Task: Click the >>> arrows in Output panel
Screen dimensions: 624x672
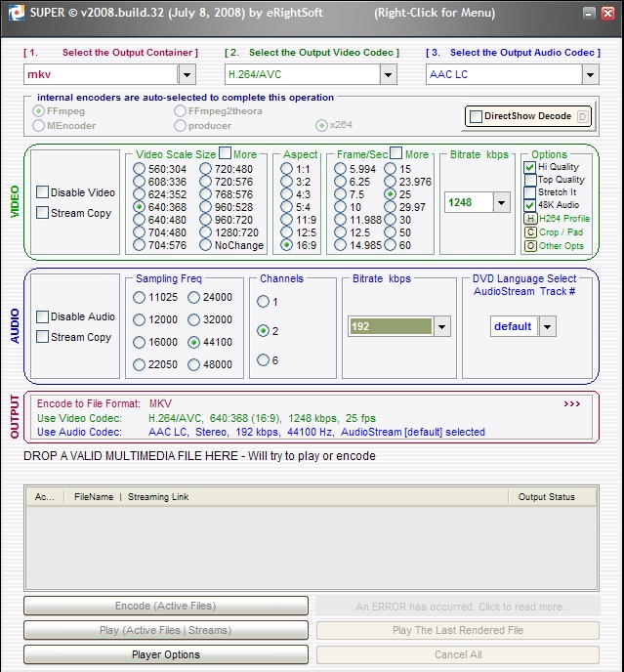Action: 571,403
